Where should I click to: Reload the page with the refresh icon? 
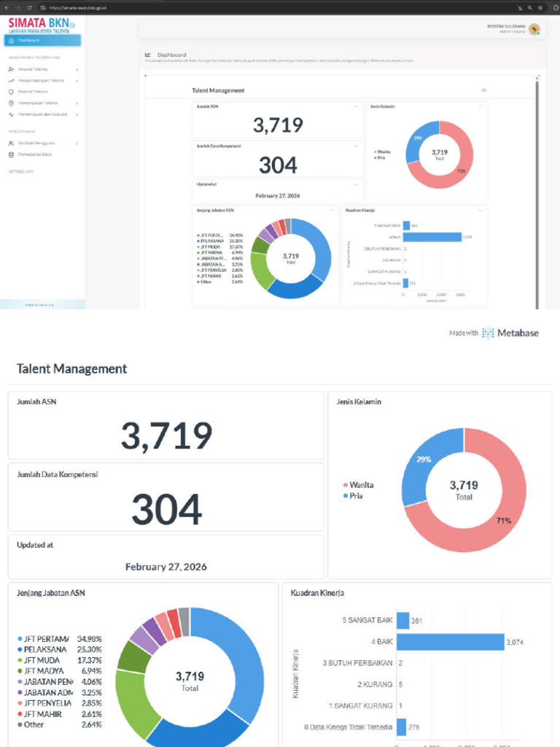click(29, 7)
